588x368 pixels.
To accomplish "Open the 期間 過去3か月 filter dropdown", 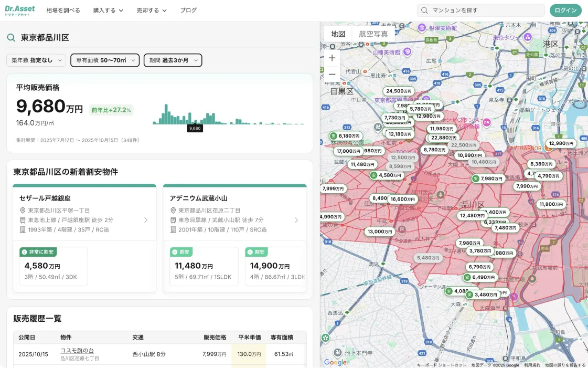I will [x=173, y=60].
